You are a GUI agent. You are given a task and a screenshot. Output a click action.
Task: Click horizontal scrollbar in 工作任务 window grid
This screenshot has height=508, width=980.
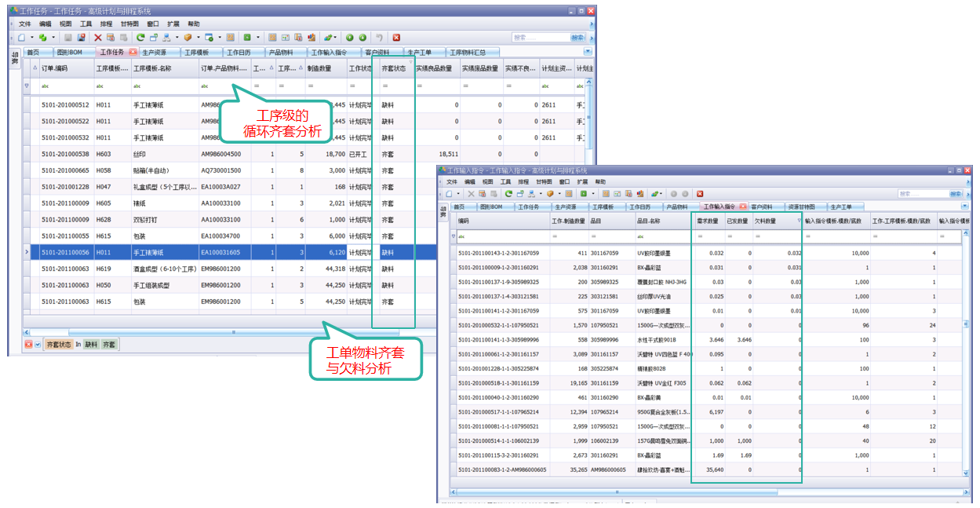tap(232, 332)
